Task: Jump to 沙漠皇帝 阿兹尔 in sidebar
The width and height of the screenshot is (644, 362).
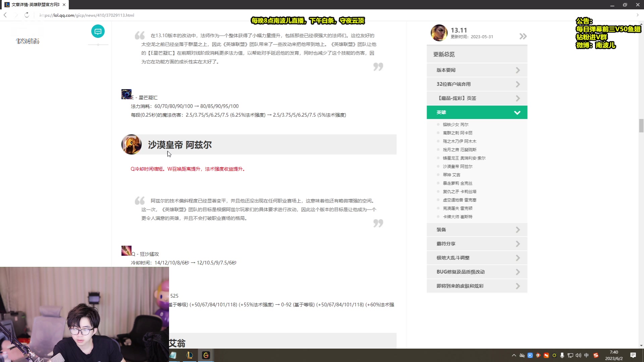Action: (458, 167)
